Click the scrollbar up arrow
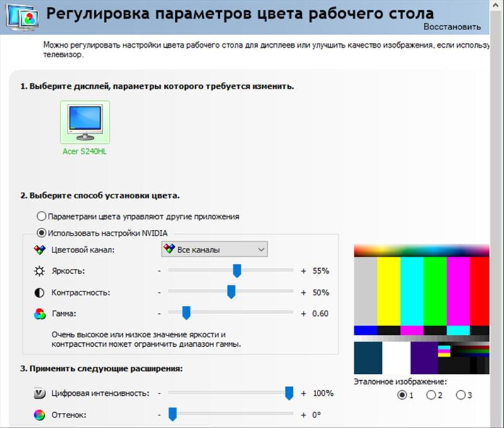Screen dimensions: 504x428 497,5
